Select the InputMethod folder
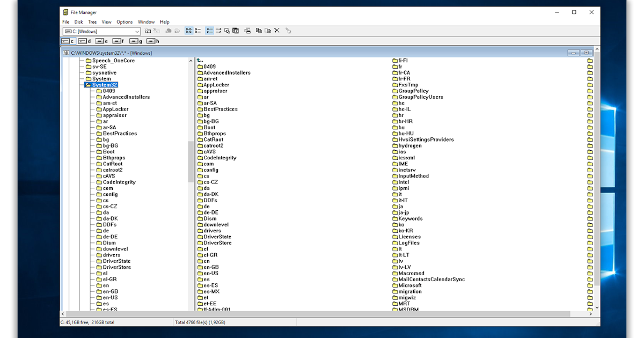644x338 pixels. pyautogui.click(x=411, y=176)
